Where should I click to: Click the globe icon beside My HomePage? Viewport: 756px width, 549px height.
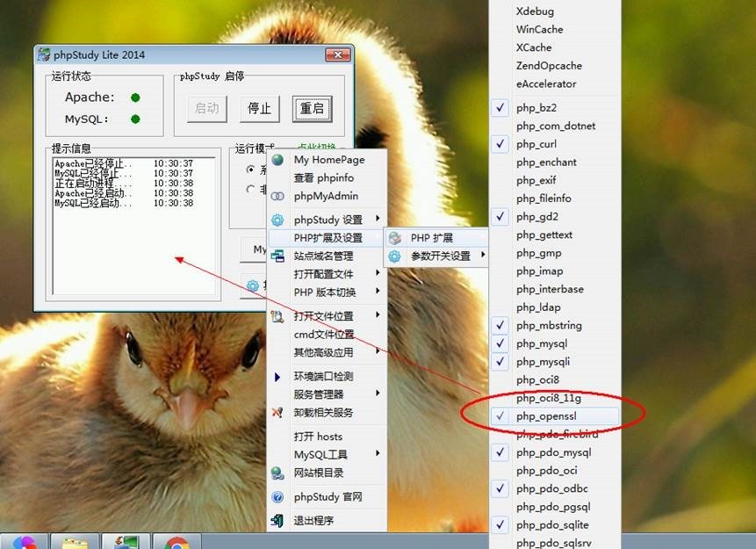coord(278,160)
